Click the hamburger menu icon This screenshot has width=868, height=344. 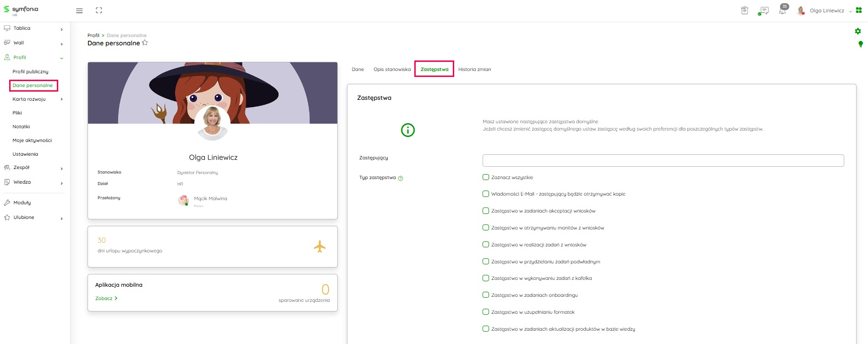click(x=79, y=11)
